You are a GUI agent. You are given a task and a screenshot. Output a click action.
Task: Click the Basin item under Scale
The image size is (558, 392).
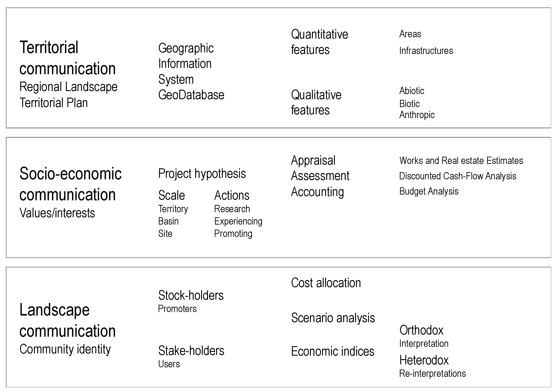[168, 221]
